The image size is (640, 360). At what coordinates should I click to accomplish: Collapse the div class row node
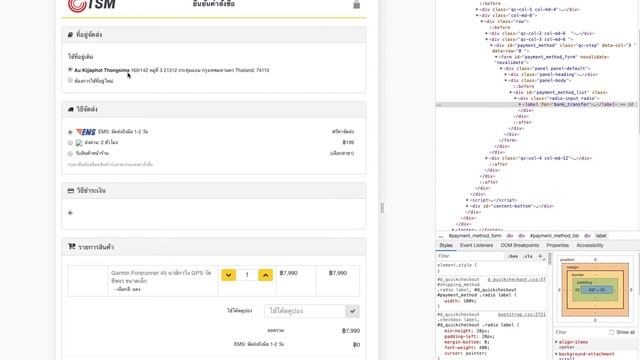[x=482, y=21]
